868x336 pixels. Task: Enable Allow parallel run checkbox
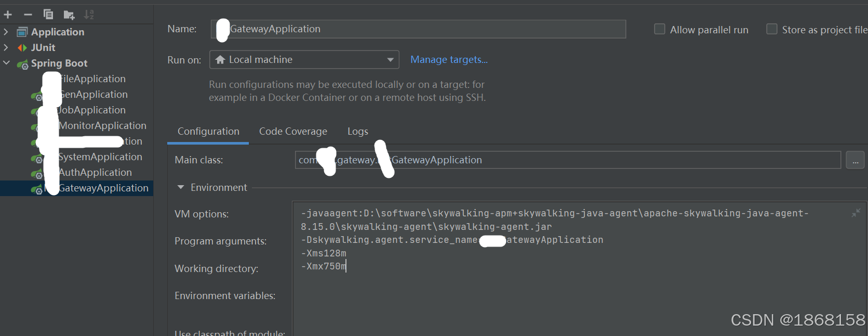pos(660,29)
